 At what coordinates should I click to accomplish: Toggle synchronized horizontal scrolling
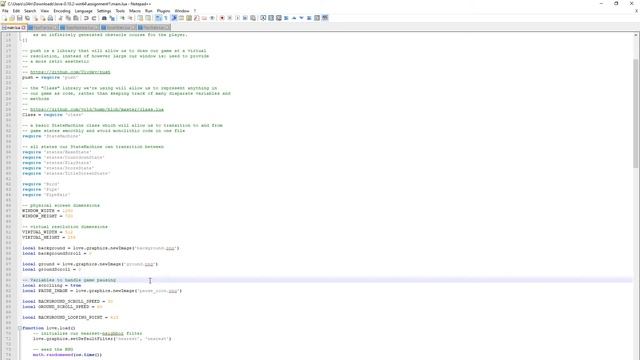(148, 18)
